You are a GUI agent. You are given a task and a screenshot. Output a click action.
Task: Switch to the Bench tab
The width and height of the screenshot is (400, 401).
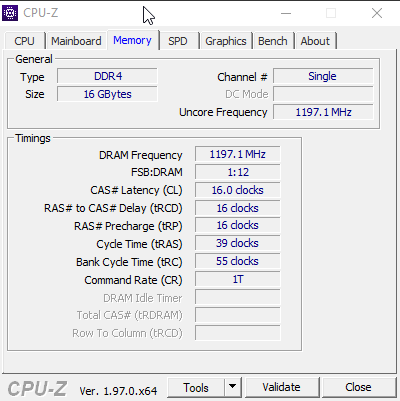point(273,41)
